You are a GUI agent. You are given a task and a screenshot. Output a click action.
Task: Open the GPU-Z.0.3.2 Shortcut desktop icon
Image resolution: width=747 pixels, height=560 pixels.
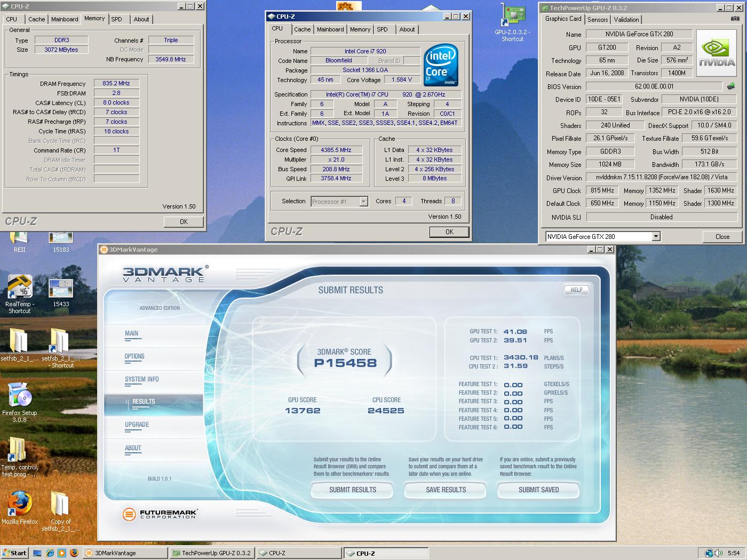tap(513, 23)
